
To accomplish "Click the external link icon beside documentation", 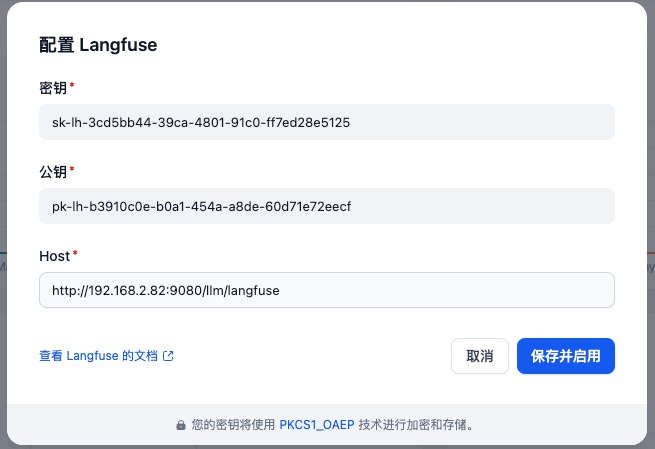I will [x=168, y=356].
